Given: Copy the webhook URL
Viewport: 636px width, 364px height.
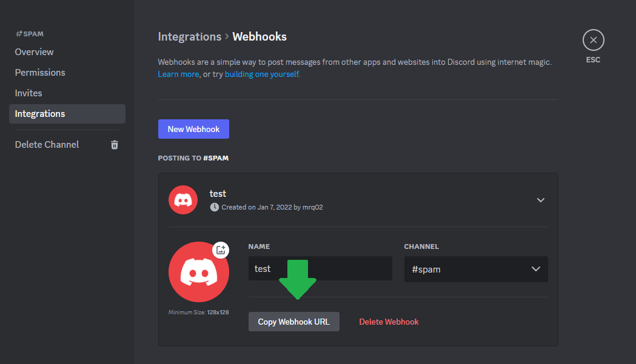Looking at the screenshot, I should [293, 322].
